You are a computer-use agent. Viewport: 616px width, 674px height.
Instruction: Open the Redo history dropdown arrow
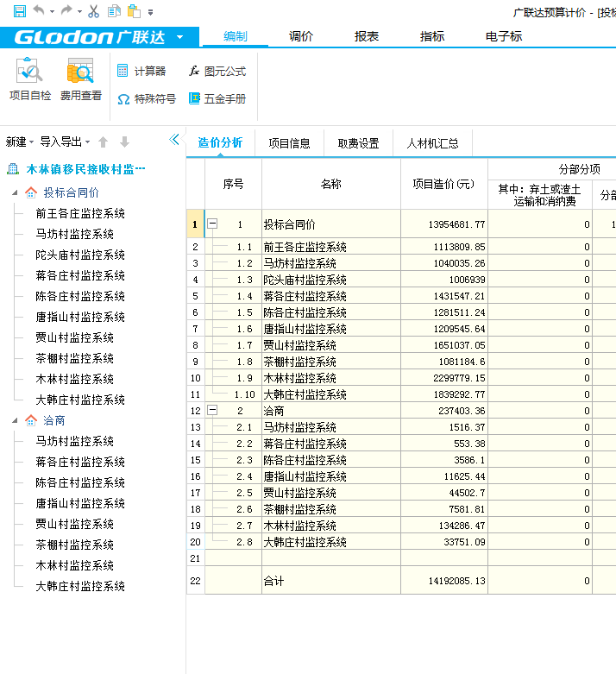[79, 12]
